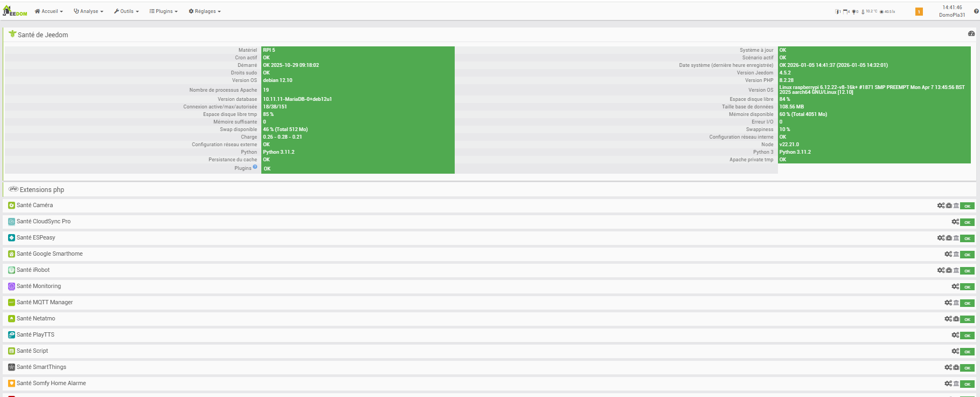Click the OK badge on Santé Somfy Home Alarme row
The height and width of the screenshot is (397, 980).
968,384
